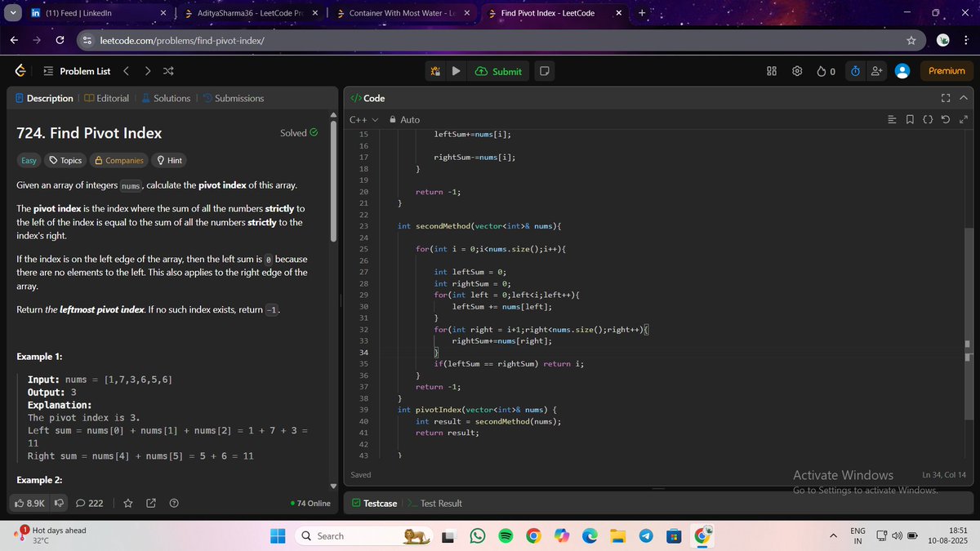This screenshot has height=551, width=980.
Task: Bookmark this page with star icon
Action: 910,41
